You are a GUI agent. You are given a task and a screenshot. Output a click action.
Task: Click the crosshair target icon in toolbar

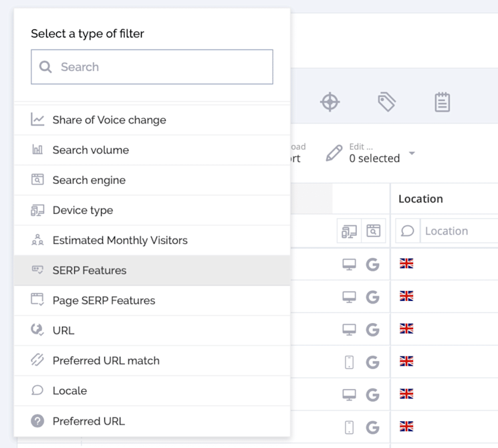click(330, 102)
